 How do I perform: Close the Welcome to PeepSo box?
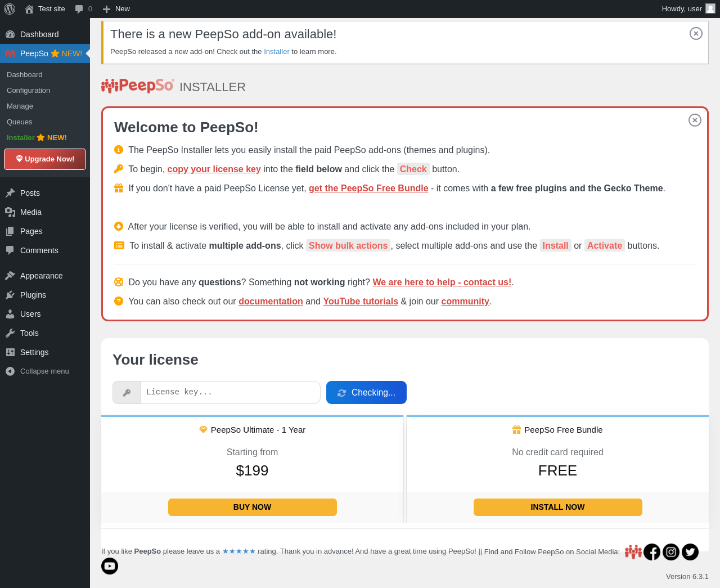coord(695,120)
